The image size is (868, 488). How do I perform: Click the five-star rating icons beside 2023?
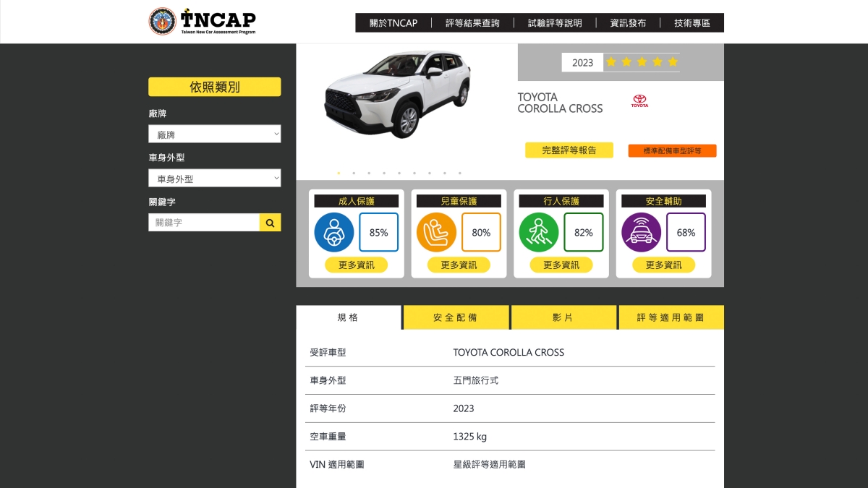[x=642, y=62]
